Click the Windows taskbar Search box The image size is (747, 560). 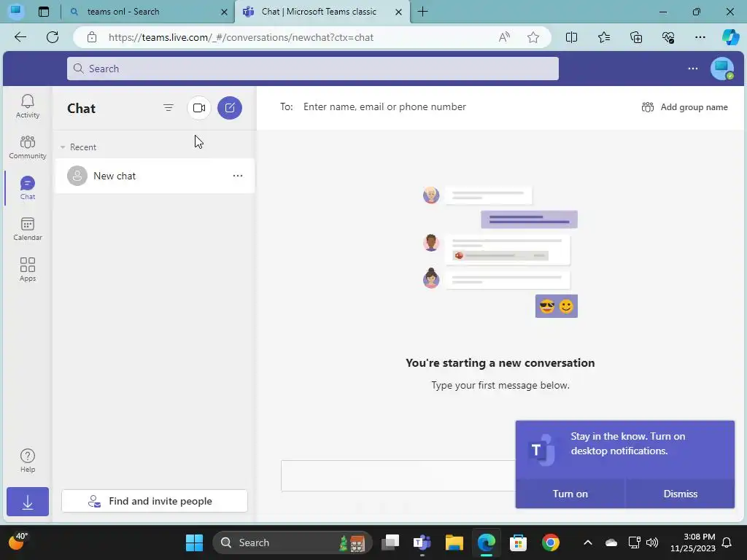pyautogui.click(x=292, y=542)
